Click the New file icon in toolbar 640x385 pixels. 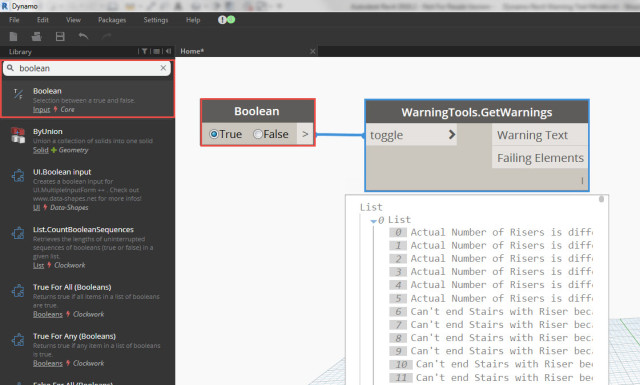13,36
